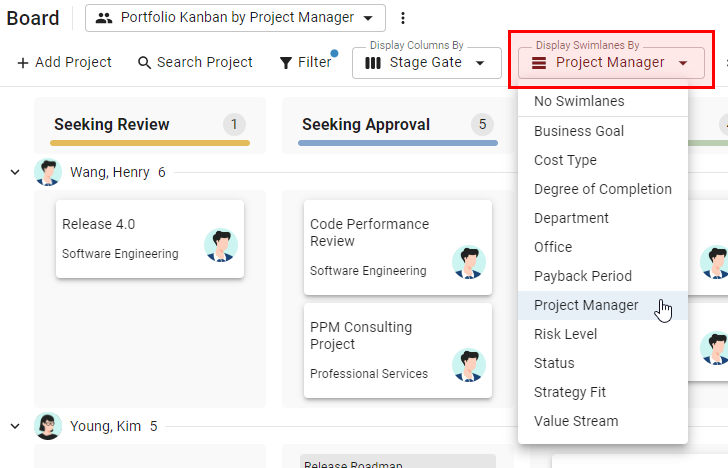728x468 pixels.
Task: Pick Value Stream swimlane option
Action: [x=576, y=421]
